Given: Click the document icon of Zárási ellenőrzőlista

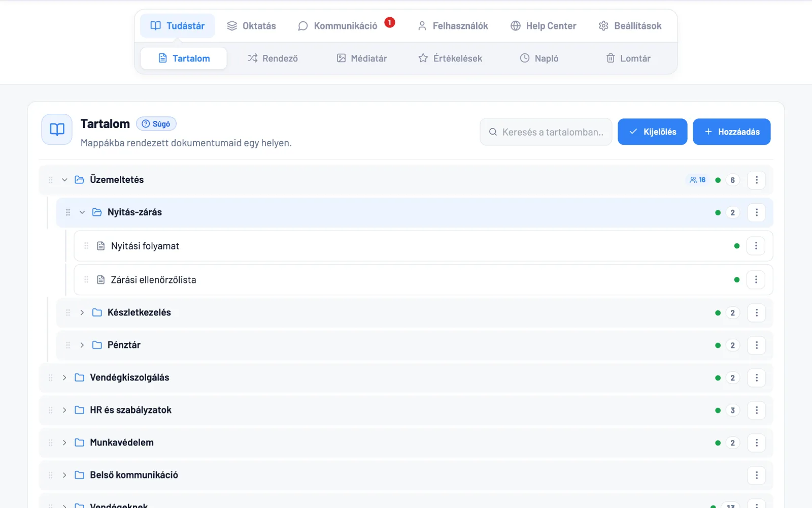Looking at the screenshot, I should [x=100, y=280].
